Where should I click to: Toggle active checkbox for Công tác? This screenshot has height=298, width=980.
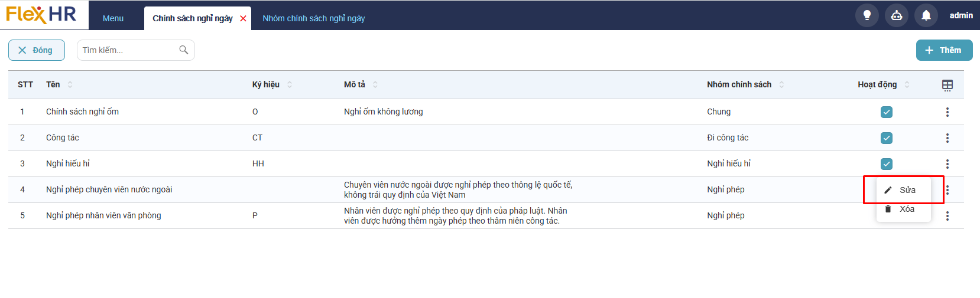[x=887, y=138]
